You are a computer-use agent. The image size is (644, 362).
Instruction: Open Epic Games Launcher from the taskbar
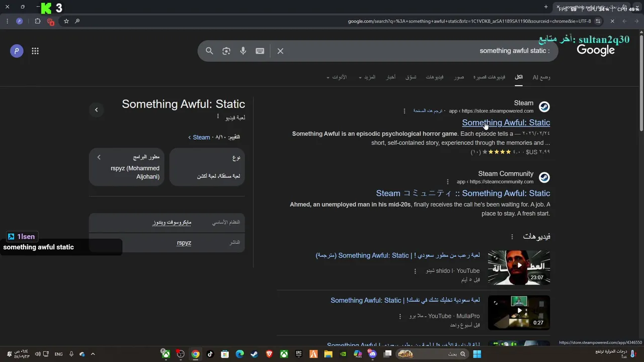click(299, 354)
